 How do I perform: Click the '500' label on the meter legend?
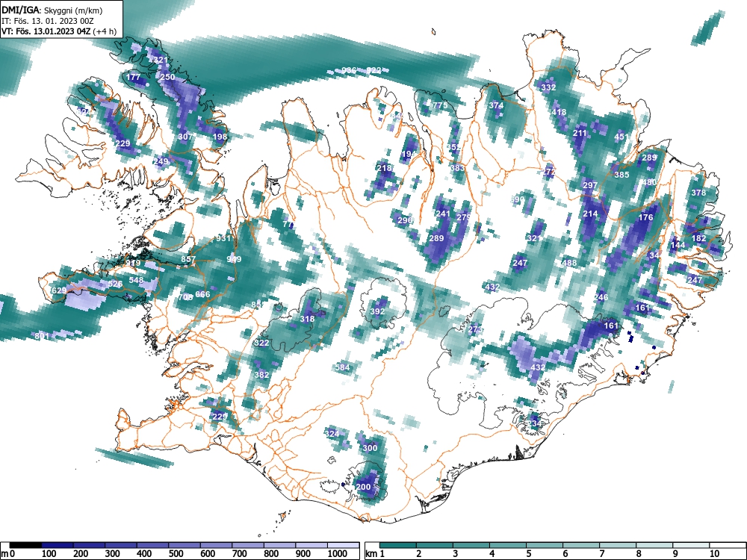(176, 554)
